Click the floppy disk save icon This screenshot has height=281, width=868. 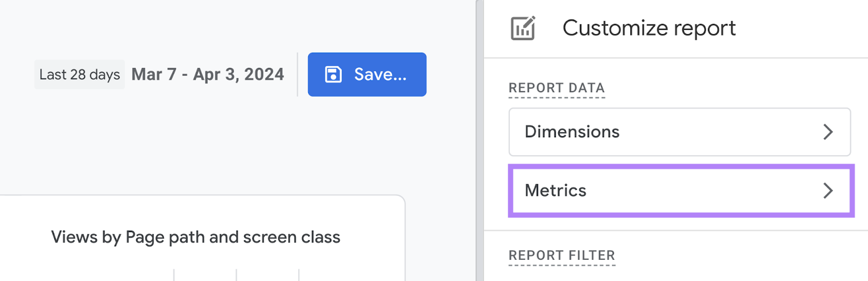(333, 74)
